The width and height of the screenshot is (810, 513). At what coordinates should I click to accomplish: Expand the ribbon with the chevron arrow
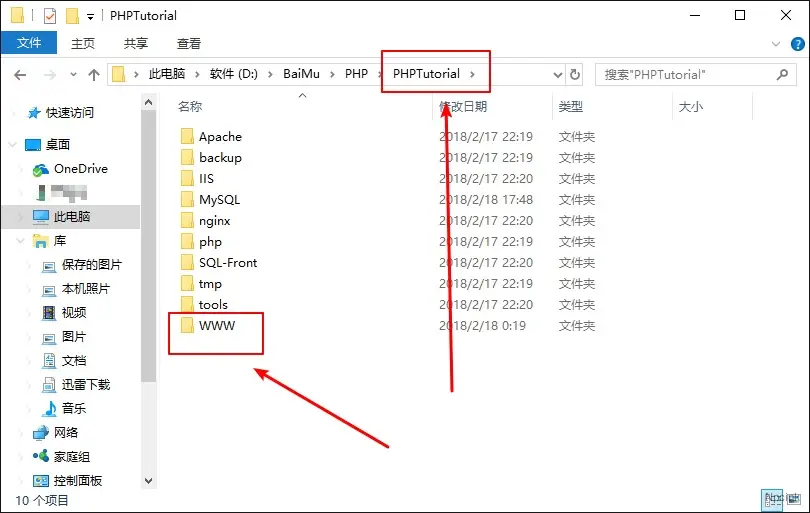click(x=777, y=44)
